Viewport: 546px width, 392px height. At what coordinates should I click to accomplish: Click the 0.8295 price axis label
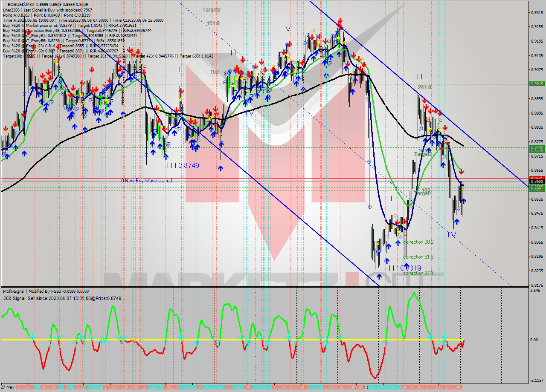coord(537,257)
